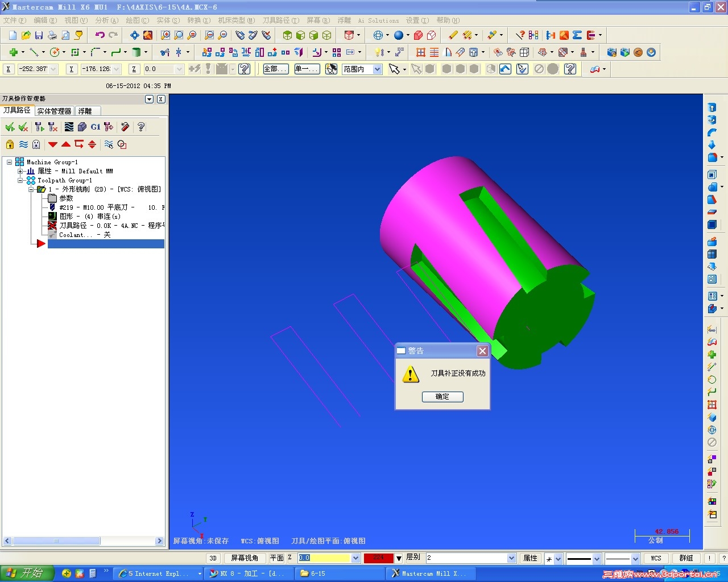Click the globe icon in right toolbar
Screen dimensions: 728x582
[712, 430]
